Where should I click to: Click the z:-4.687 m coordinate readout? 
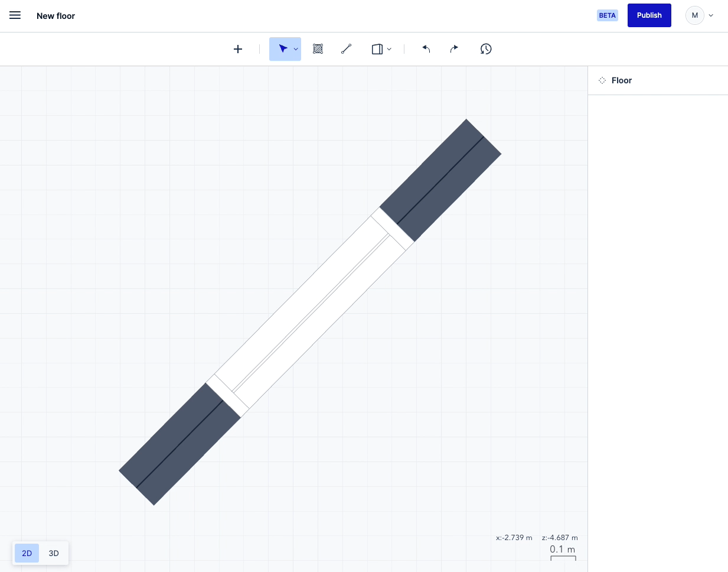coord(560,538)
